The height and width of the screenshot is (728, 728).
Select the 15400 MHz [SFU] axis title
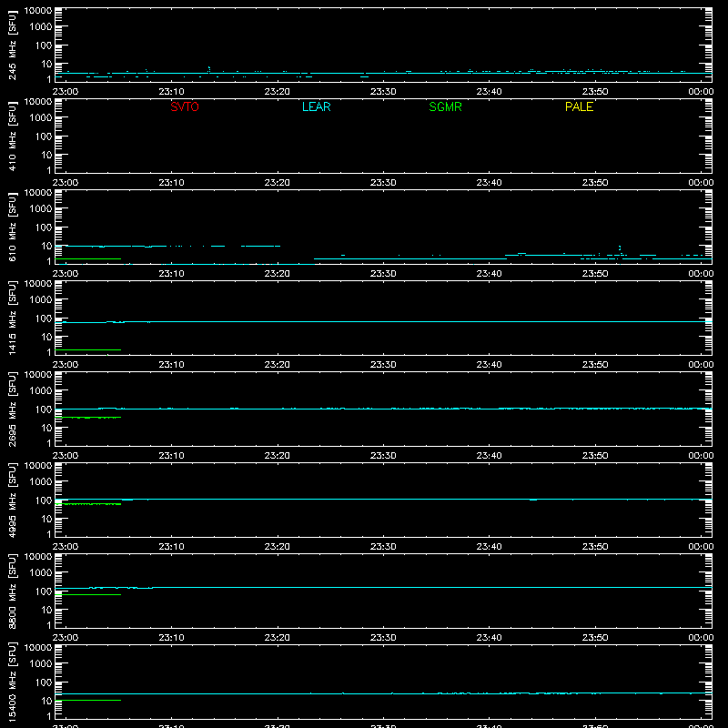12,682
